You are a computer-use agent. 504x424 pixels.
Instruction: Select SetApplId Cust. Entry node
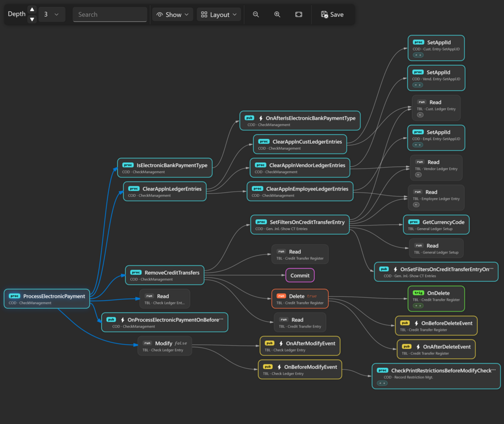tap(436, 48)
